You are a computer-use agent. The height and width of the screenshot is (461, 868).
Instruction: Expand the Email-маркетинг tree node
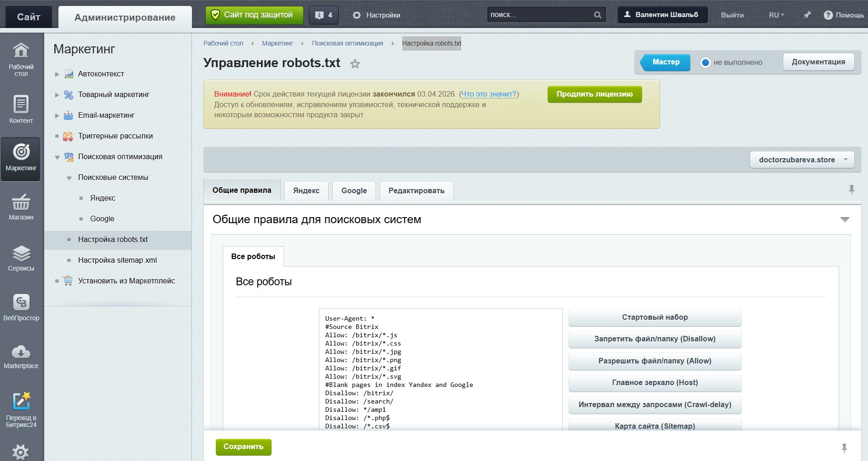57,115
